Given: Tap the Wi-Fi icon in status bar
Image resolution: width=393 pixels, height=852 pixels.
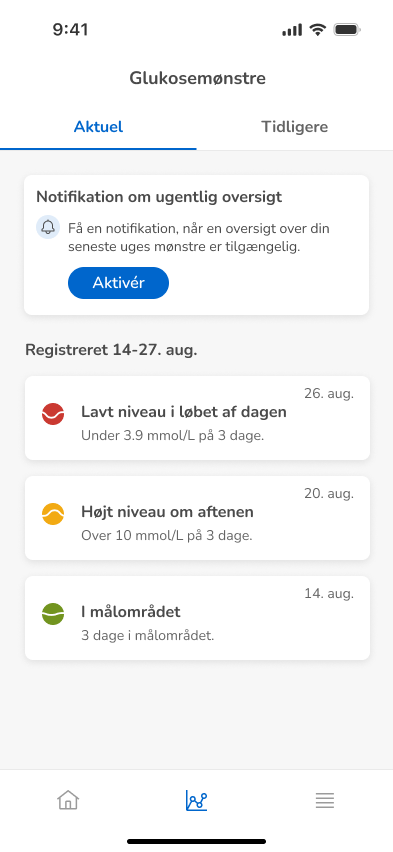Looking at the screenshot, I should click(317, 29).
